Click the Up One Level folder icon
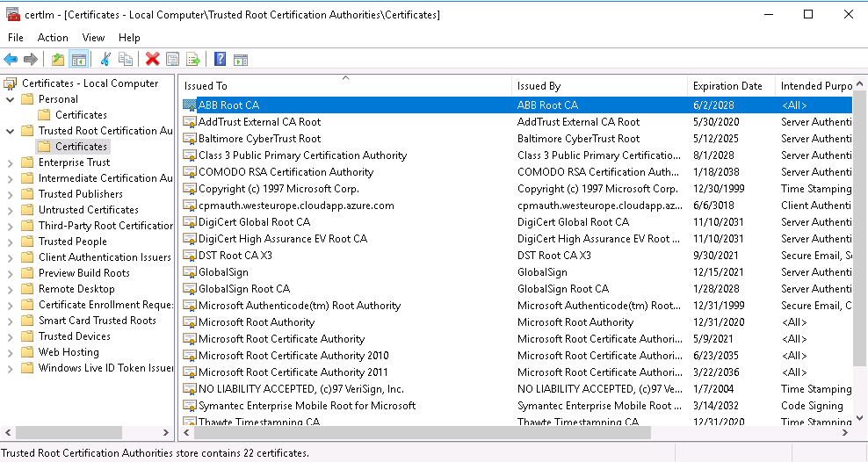 pos(58,59)
